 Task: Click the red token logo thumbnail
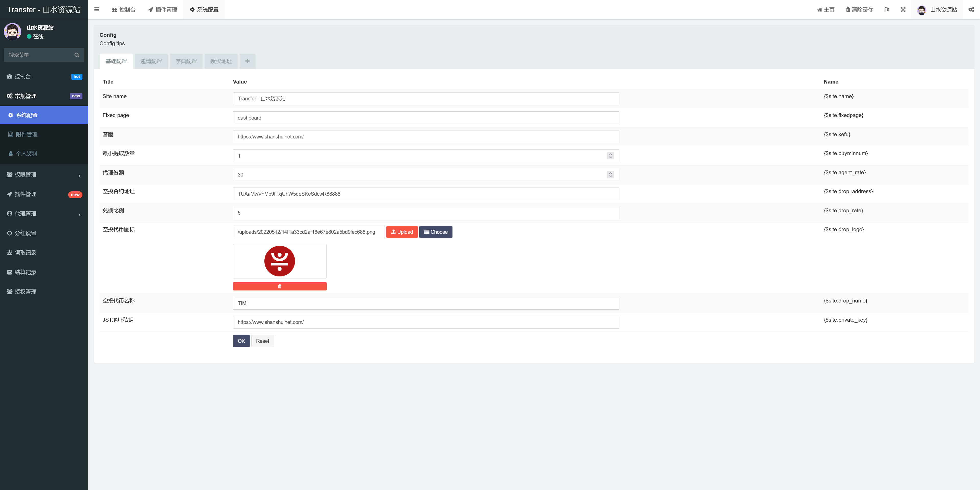(280, 261)
